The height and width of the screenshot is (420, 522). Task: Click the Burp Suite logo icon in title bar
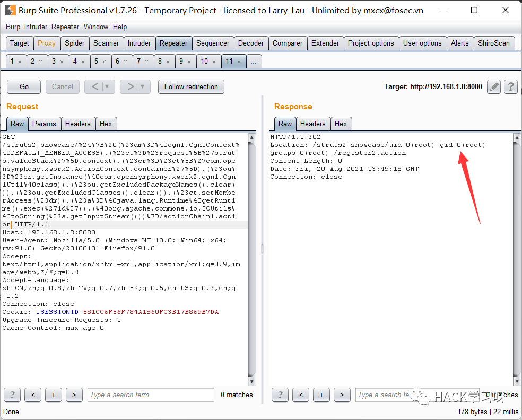pos(10,10)
